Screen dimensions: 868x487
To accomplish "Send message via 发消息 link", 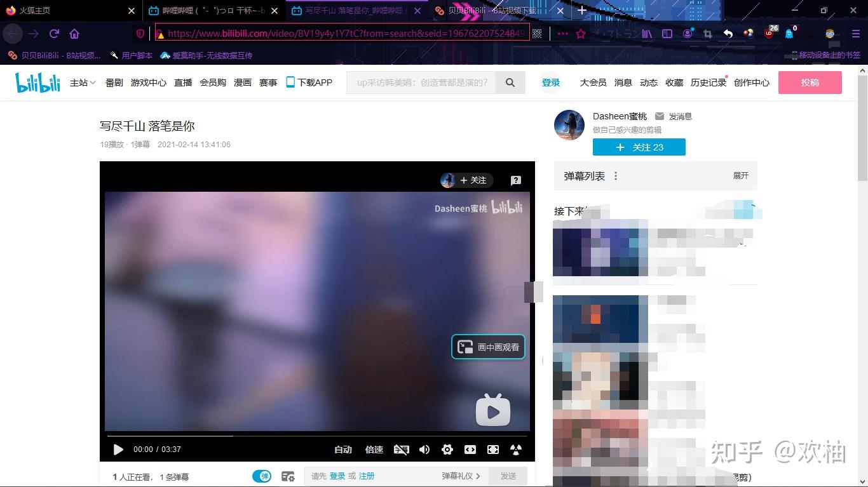I will point(674,116).
